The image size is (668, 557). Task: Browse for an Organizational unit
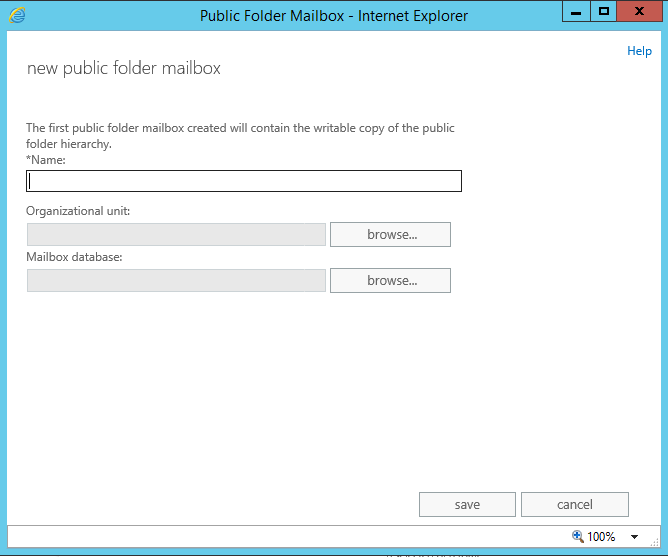point(390,234)
